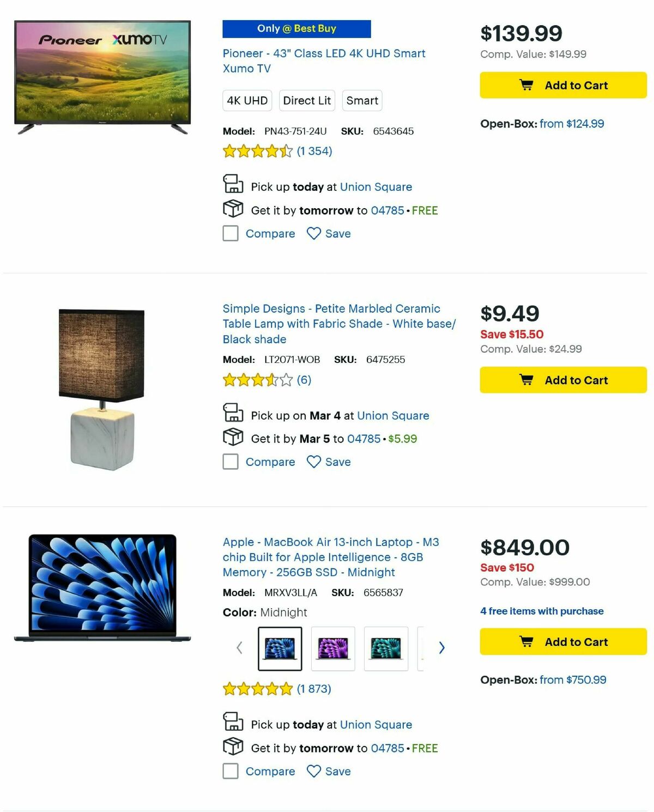This screenshot has height=812, width=654.
Task: Add the Pioneer TV to the cart
Action: click(562, 85)
